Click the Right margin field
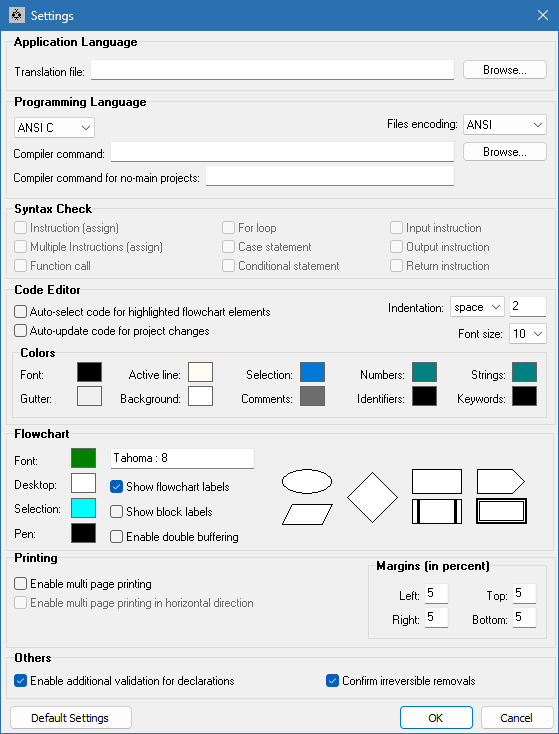Screen dimensions: 559x734 [436, 617]
